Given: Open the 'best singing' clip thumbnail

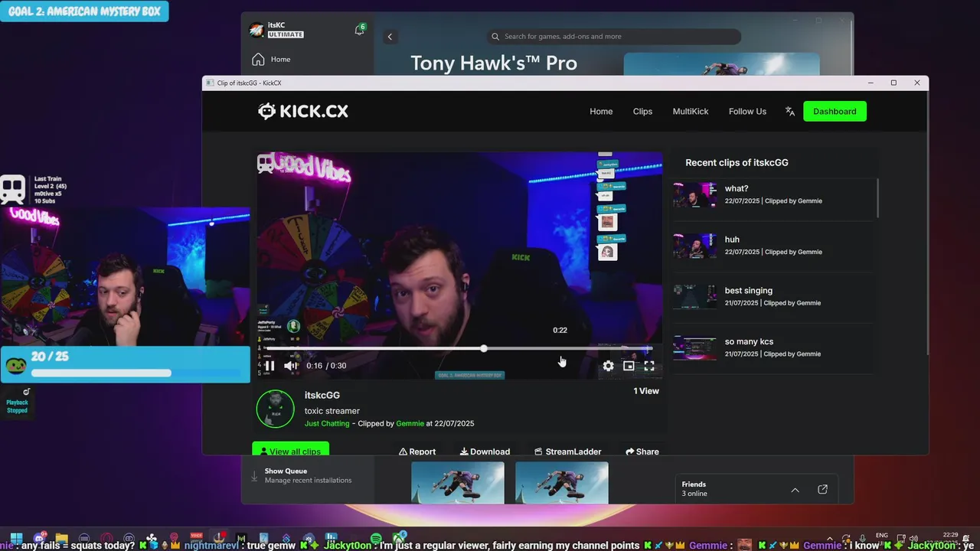Looking at the screenshot, I should [695, 297].
